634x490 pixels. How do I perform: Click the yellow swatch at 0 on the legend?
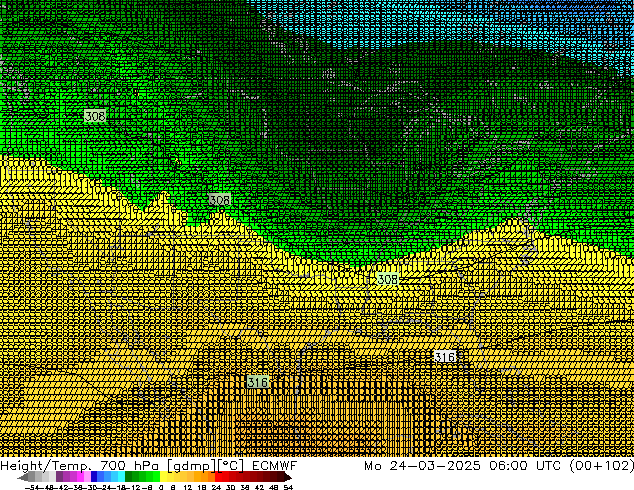pyautogui.click(x=163, y=476)
